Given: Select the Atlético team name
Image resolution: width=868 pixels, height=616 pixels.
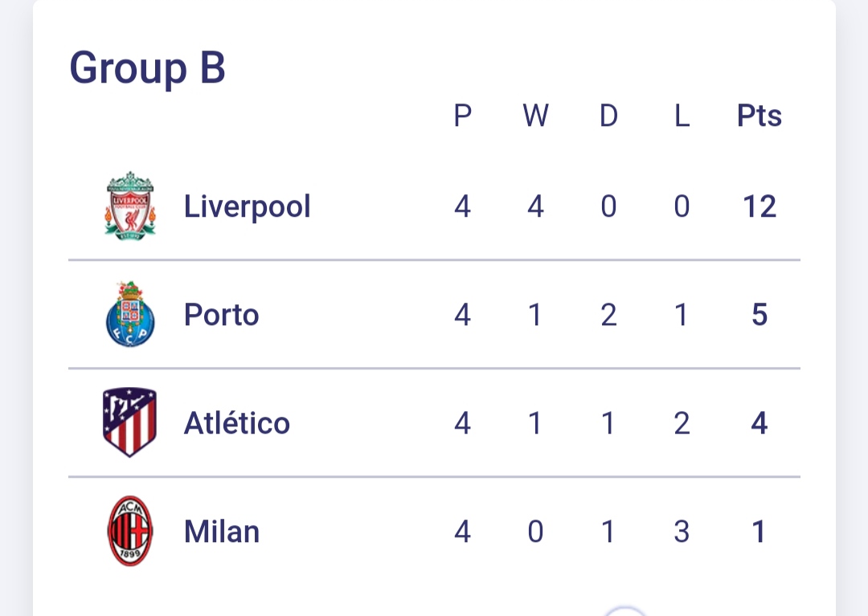Looking at the screenshot, I should coord(236,423).
